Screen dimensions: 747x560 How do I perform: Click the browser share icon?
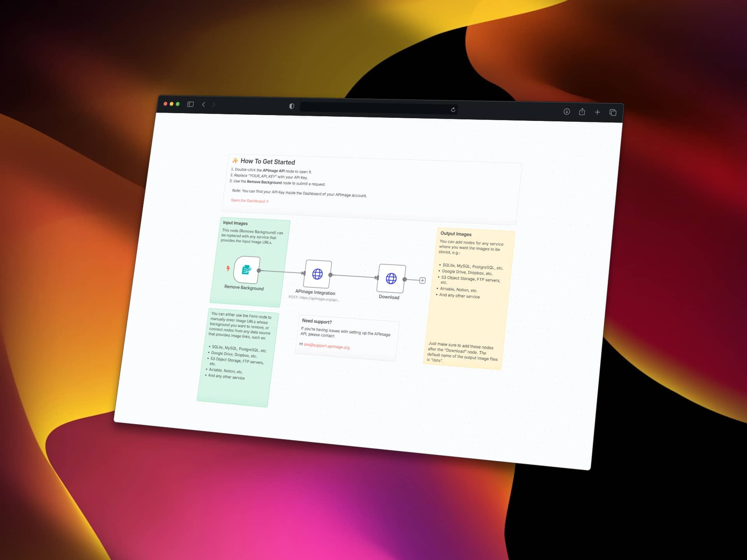click(582, 112)
